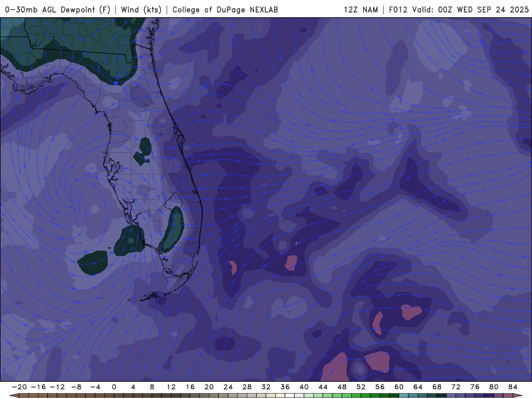The image size is (532, 399).
Task: Click the 'F012 Valid: 00Z WED SEP 24 2025' text
Action: click(459, 9)
